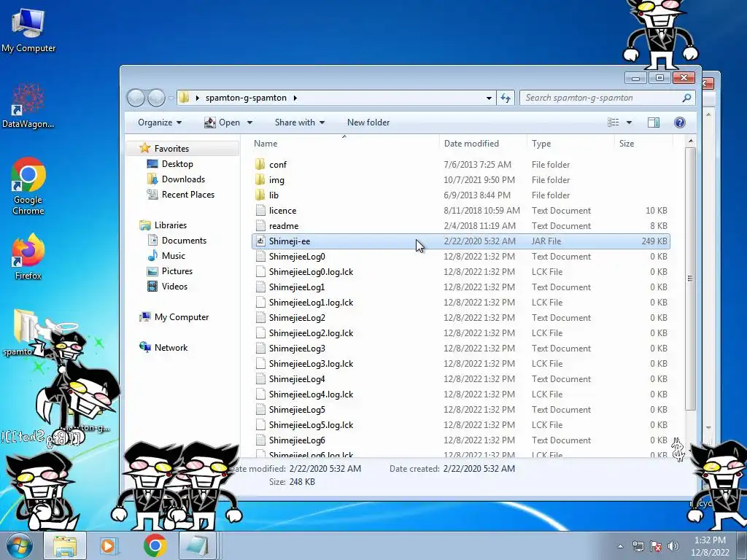Screen dimensions: 747x560
Task: Click the Search spamton-g-spamton field
Action: (x=607, y=98)
